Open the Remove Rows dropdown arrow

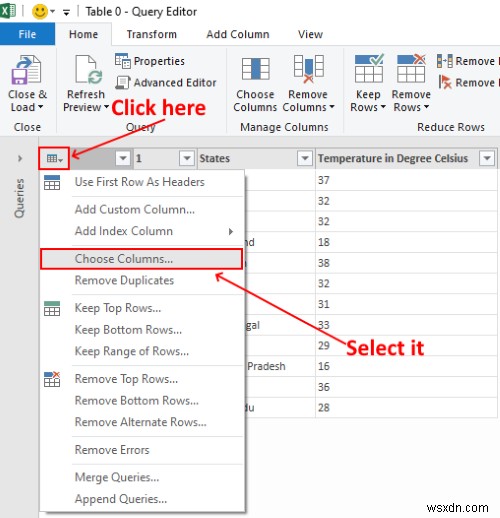point(426,107)
